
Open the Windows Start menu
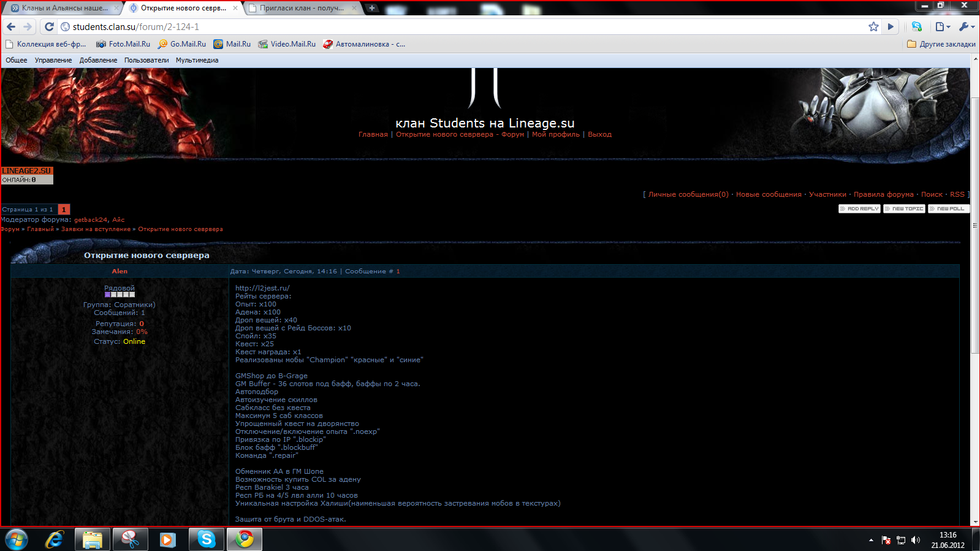(17, 539)
